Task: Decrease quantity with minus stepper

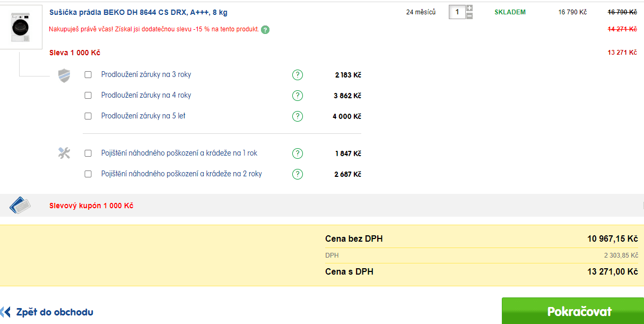Action: (x=469, y=16)
